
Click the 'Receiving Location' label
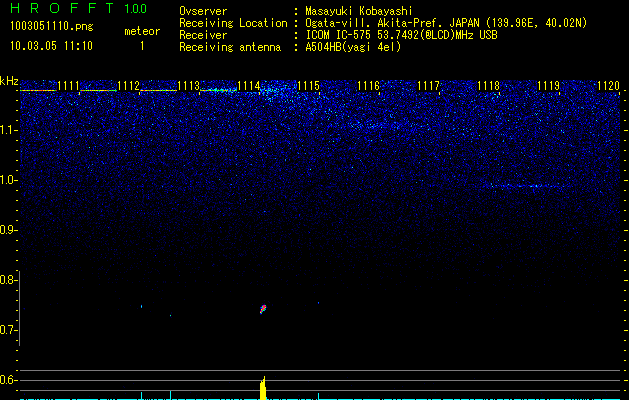233,23
